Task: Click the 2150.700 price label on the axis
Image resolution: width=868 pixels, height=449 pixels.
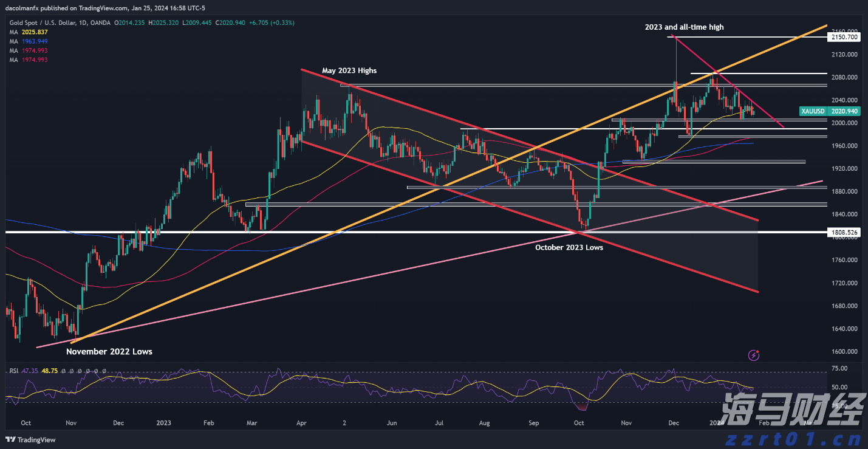Action: (844, 36)
